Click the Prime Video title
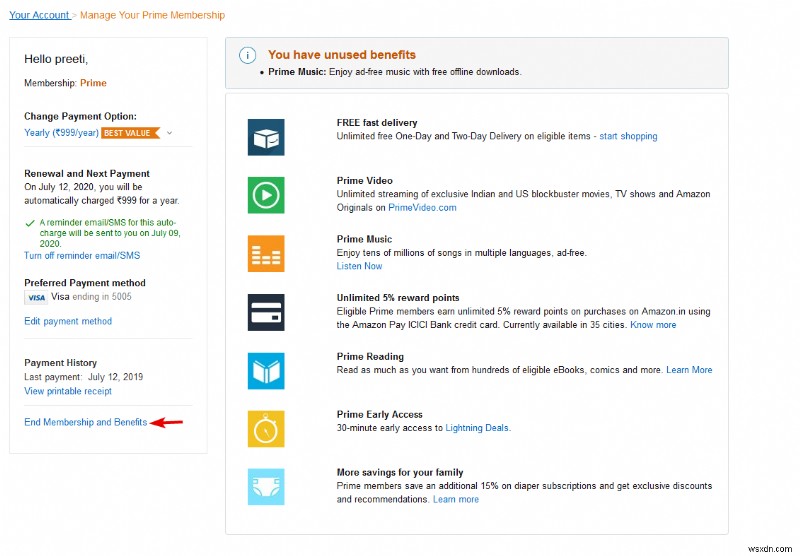Screen dimensions: 800x556 pos(365,181)
